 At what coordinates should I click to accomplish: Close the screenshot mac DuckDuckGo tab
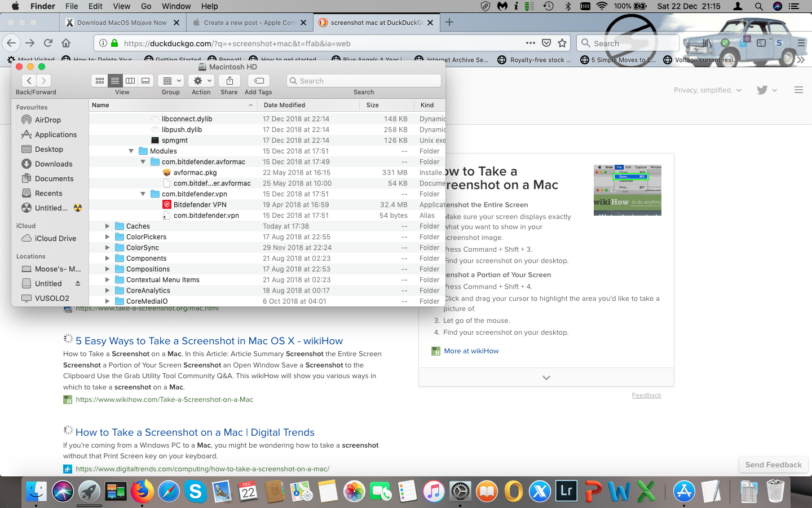coord(431,23)
